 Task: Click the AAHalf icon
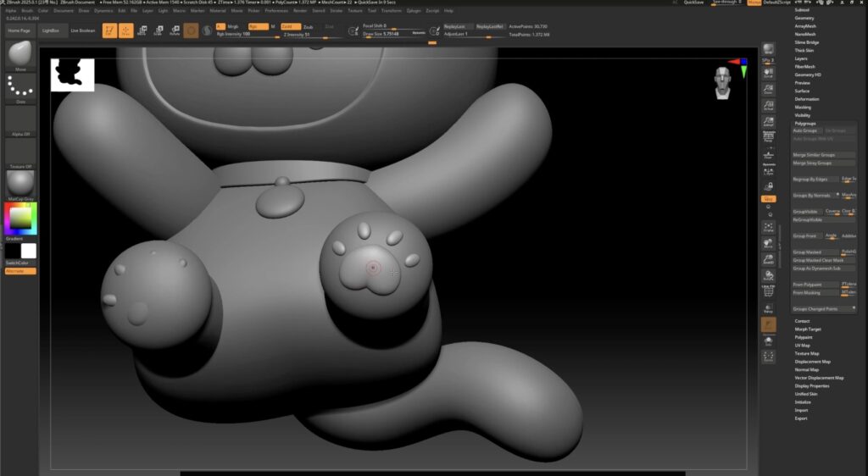768,122
